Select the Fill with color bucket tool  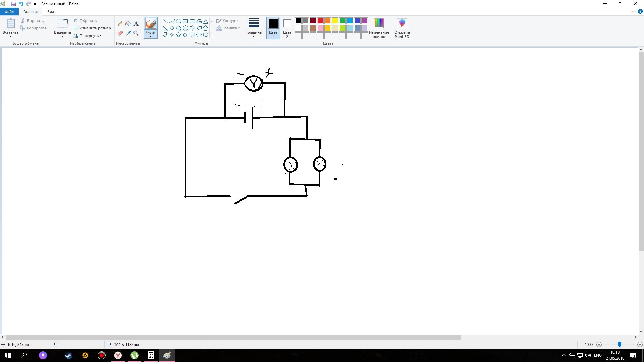click(x=128, y=24)
